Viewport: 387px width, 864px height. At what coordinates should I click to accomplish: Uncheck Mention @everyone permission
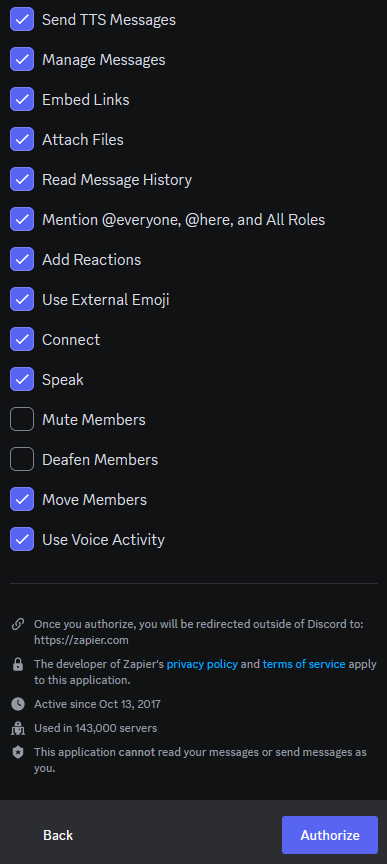click(x=22, y=220)
